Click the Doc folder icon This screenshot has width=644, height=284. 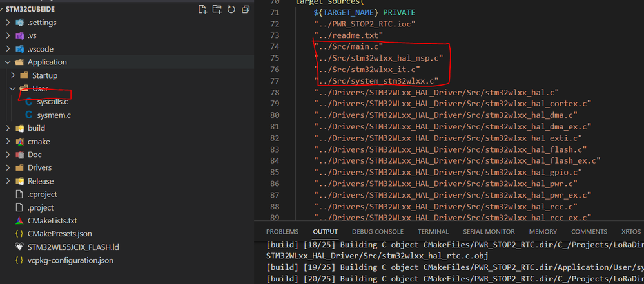(x=19, y=155)
